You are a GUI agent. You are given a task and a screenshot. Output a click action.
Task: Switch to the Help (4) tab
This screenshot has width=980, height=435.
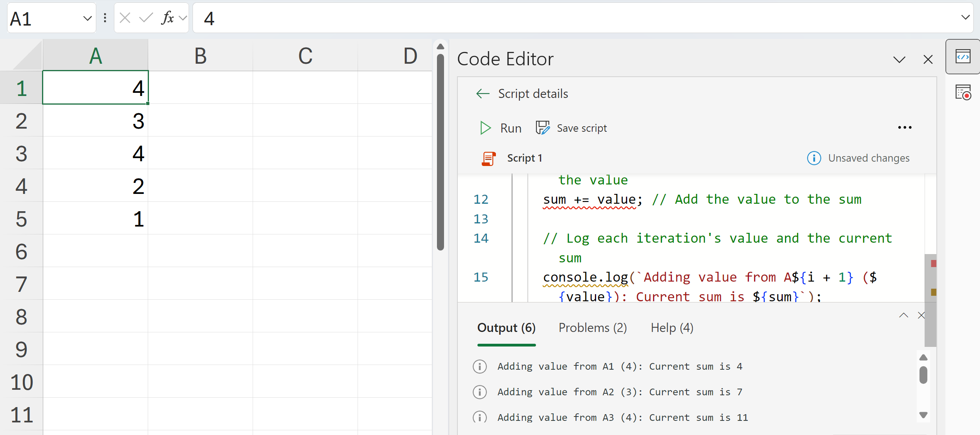[672, 328]
